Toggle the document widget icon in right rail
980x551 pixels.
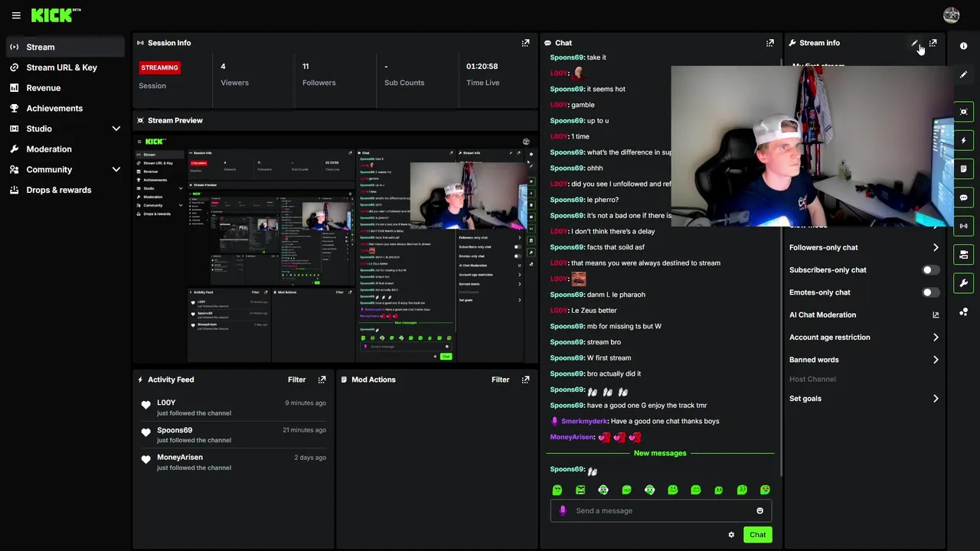964,169
